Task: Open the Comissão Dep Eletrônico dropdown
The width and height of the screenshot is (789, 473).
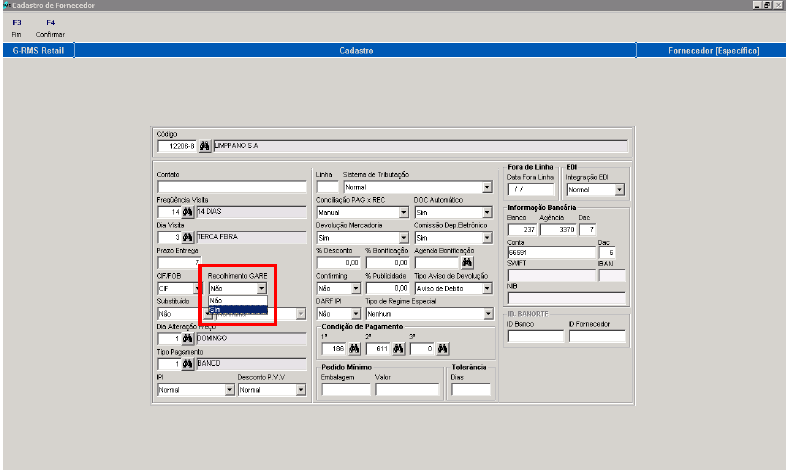Action: [x=487, y=238]
